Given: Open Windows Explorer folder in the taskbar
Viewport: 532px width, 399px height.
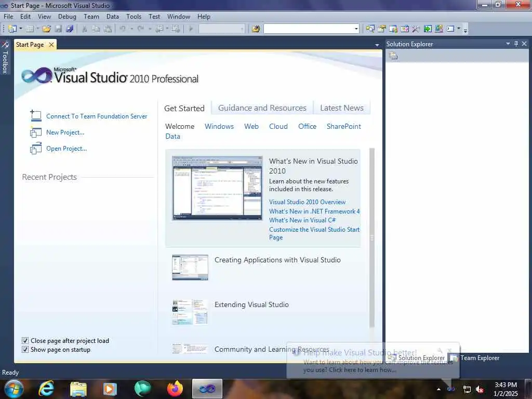Looking at the screenshot, I should click(x=78, y=389).
